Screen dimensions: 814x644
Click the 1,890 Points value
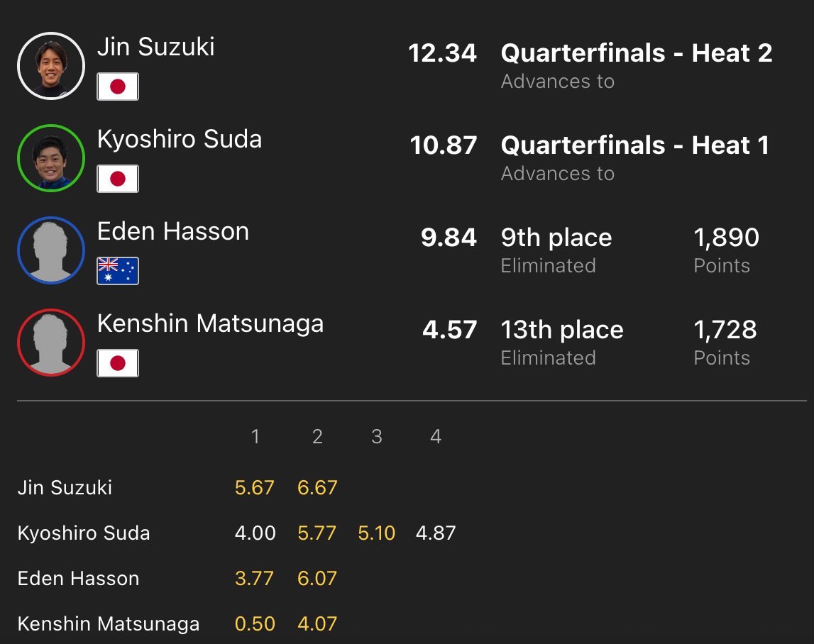click(726, 238)
